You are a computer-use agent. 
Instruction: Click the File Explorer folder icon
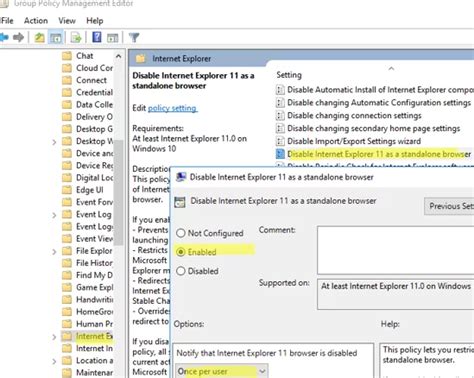67,251
